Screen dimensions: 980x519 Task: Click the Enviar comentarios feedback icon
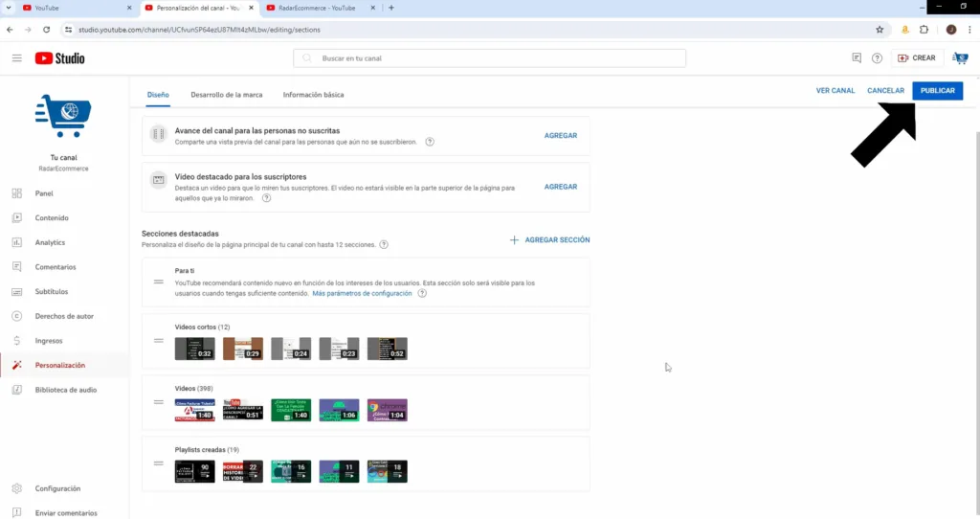pos(17,512)
